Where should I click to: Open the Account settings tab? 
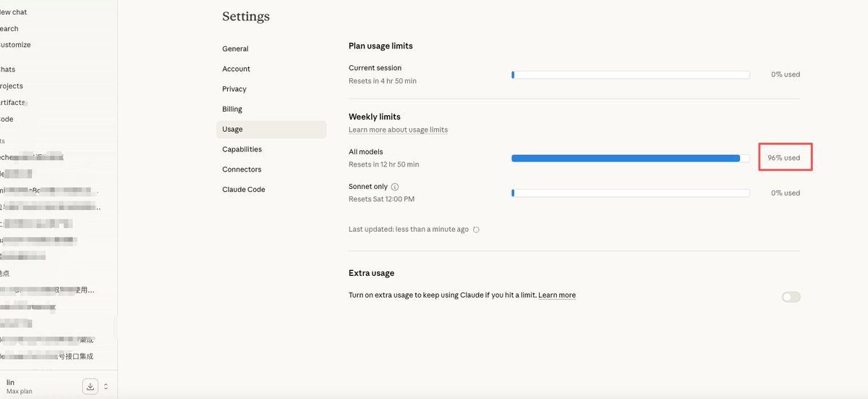pyautogui.click(x=236, y=69)
